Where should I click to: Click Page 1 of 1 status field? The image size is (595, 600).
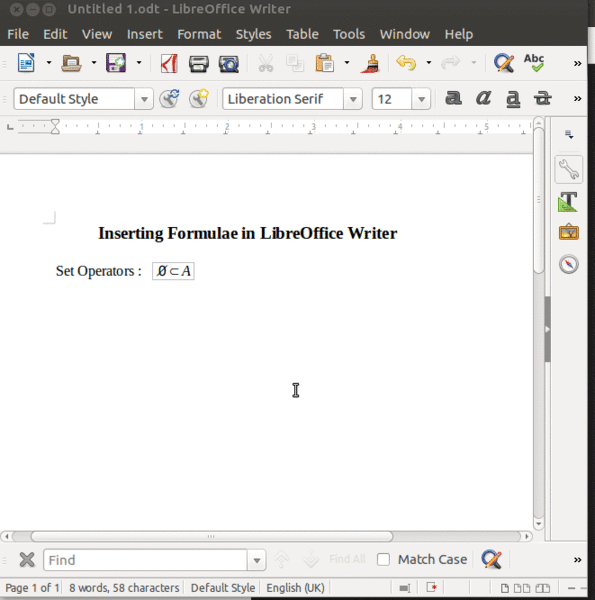point(32,588)
